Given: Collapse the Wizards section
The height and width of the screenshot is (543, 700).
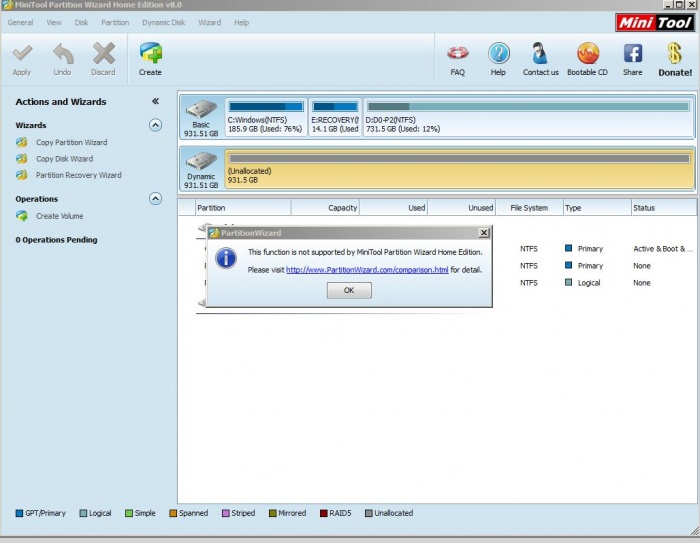Looking at the screenshot, I should point(155,125).
